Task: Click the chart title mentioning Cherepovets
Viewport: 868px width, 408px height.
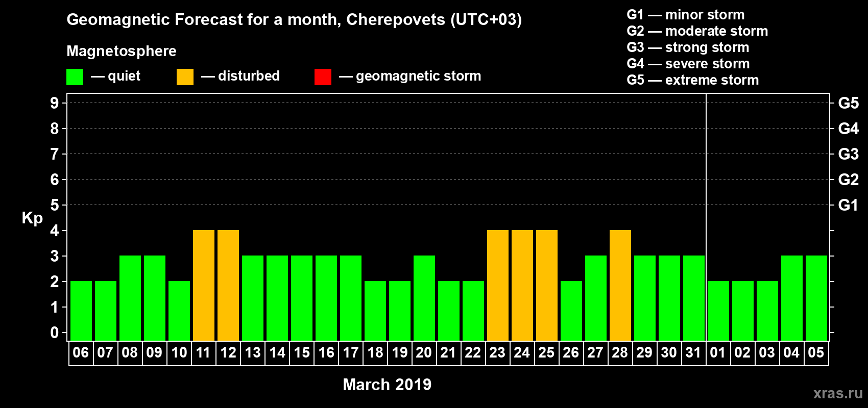Action: 294,20
